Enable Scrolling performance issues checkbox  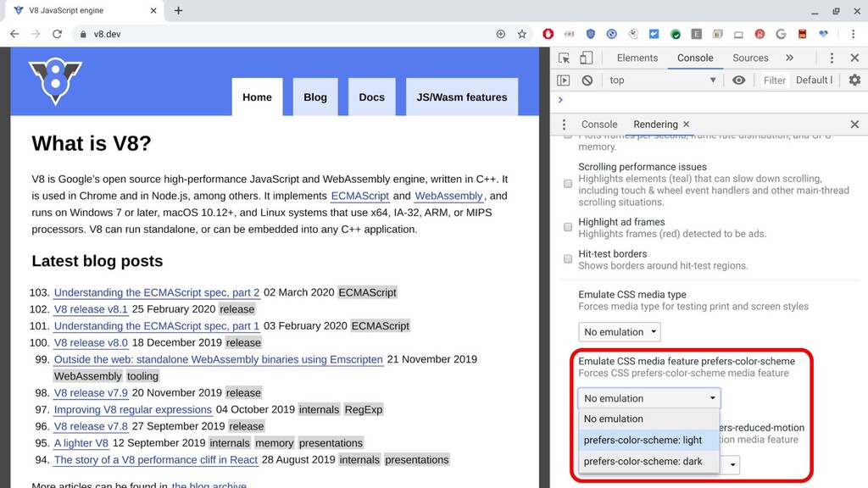pyautogui.click(x=568, y=184)
